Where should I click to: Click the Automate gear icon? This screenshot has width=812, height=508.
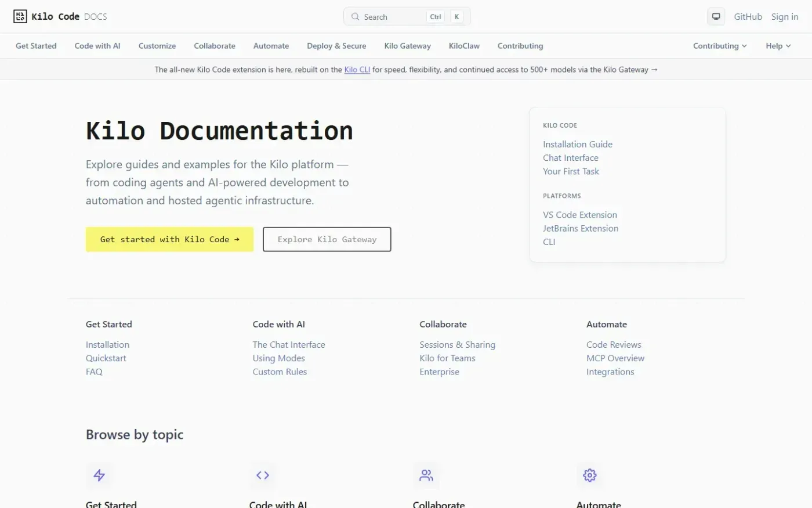pyautogui.click(x=590, y=475)
